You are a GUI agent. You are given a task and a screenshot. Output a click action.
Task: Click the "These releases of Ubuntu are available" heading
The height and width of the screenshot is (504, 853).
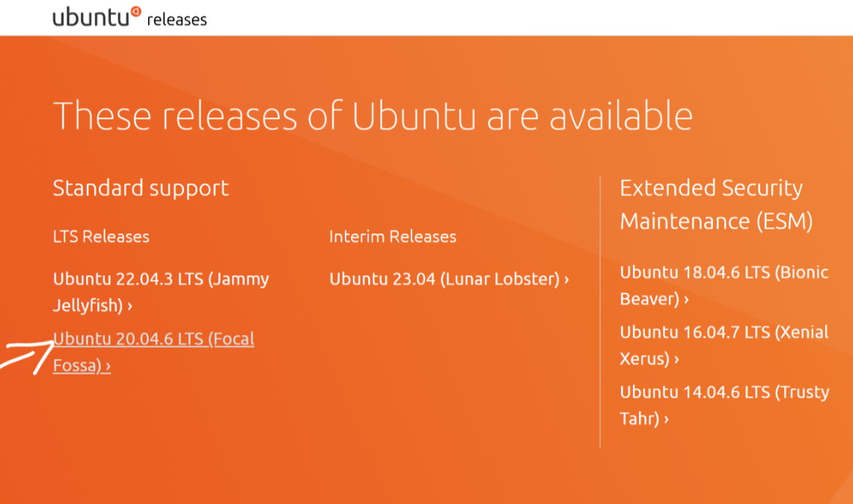click(373, 116)
